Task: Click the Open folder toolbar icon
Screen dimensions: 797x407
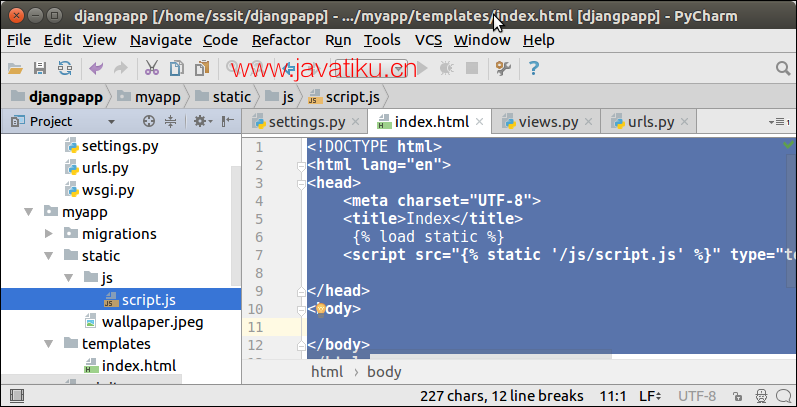Action: point(15,68)
